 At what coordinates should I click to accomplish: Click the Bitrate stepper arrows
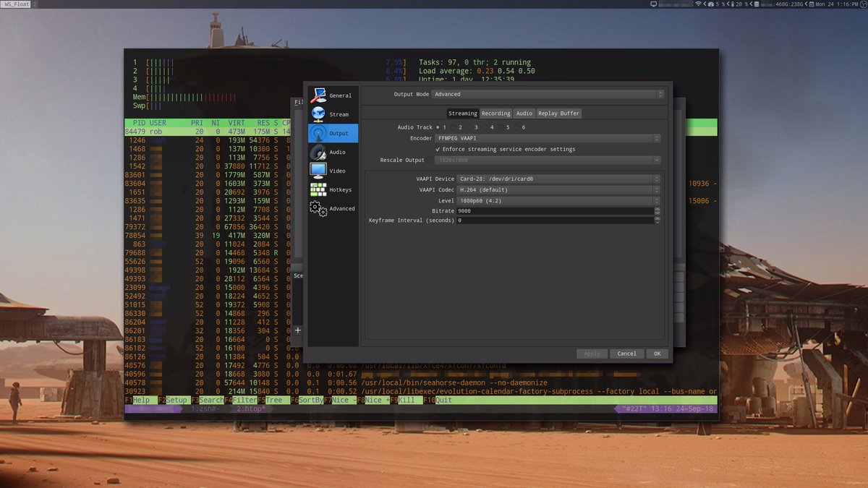(x=657, y=211)
